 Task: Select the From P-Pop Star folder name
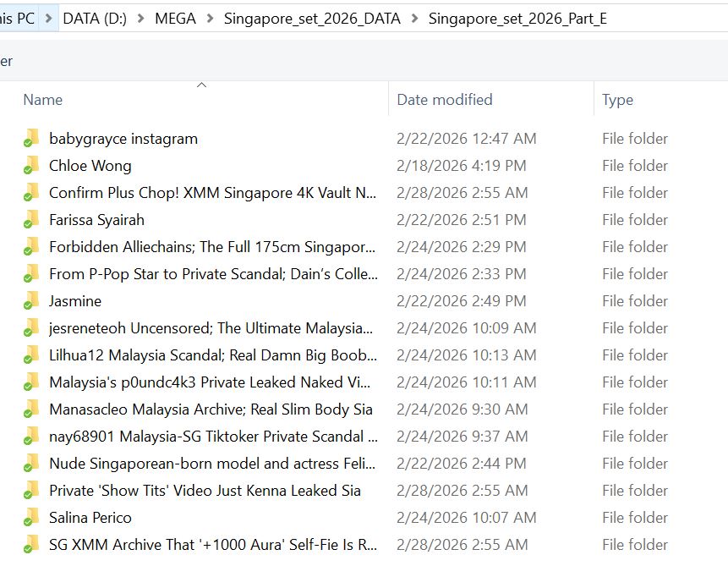pyautogui.click(x=213, y=273)
